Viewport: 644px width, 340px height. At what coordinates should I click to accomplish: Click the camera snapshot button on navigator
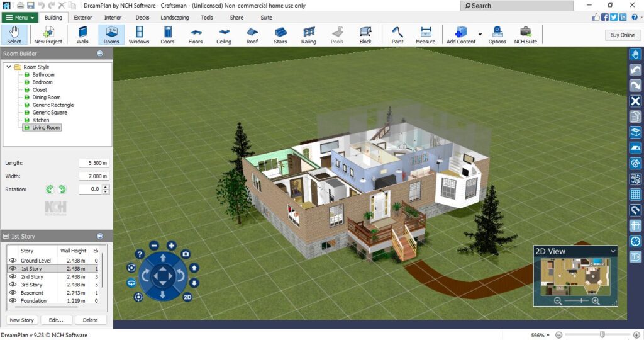pos(186,254)
